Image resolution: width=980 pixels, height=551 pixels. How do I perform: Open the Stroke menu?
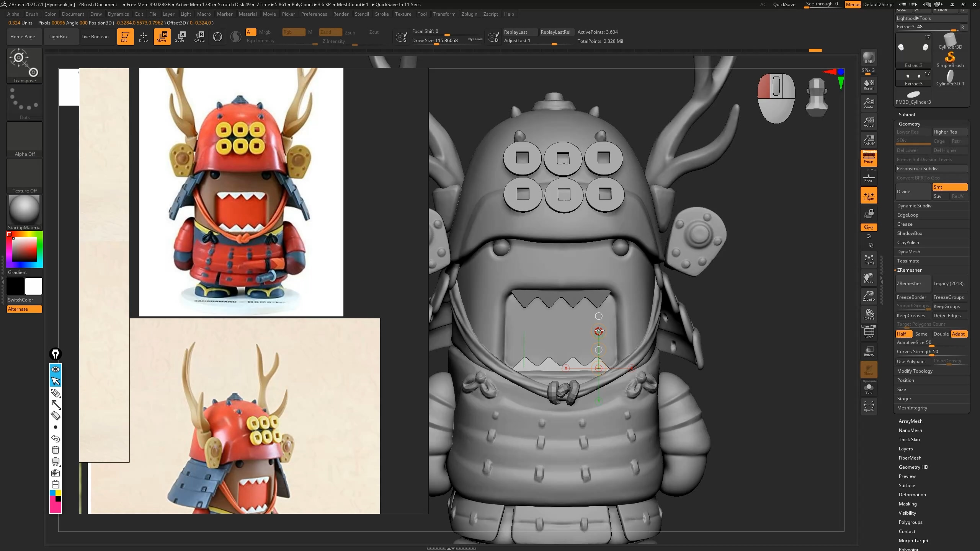point(381,14)
